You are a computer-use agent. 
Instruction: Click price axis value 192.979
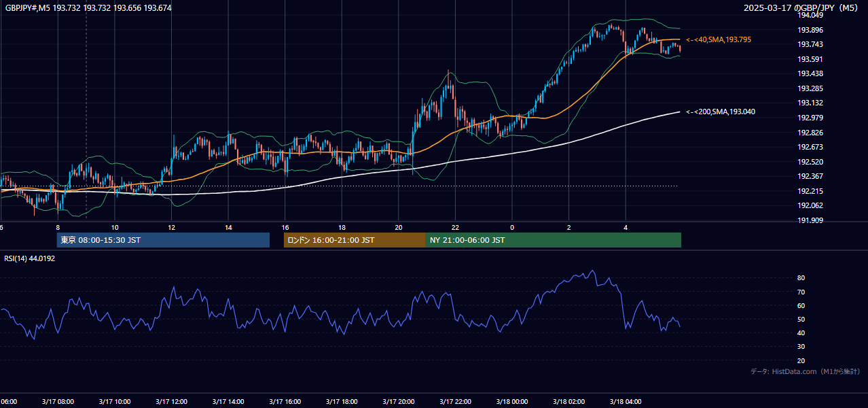pos(810,118)
